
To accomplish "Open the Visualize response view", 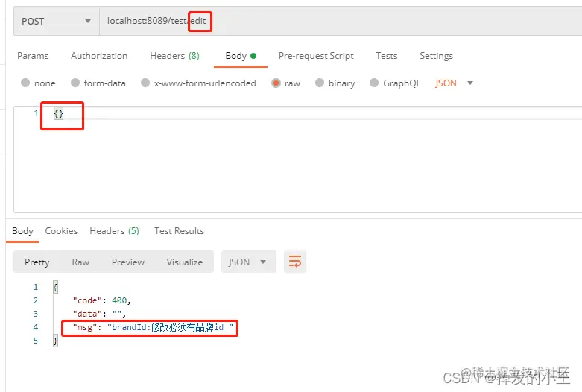I will click(x=185, y=262).
